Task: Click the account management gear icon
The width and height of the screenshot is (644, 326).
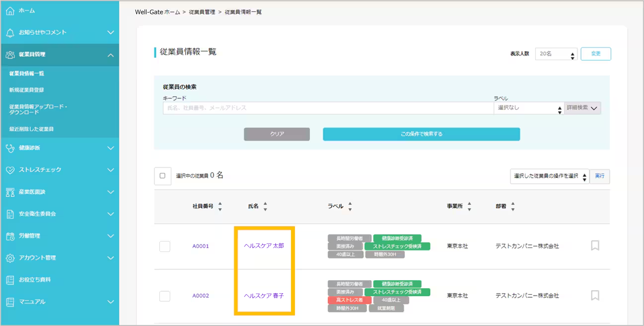Action: click(10, 258)
